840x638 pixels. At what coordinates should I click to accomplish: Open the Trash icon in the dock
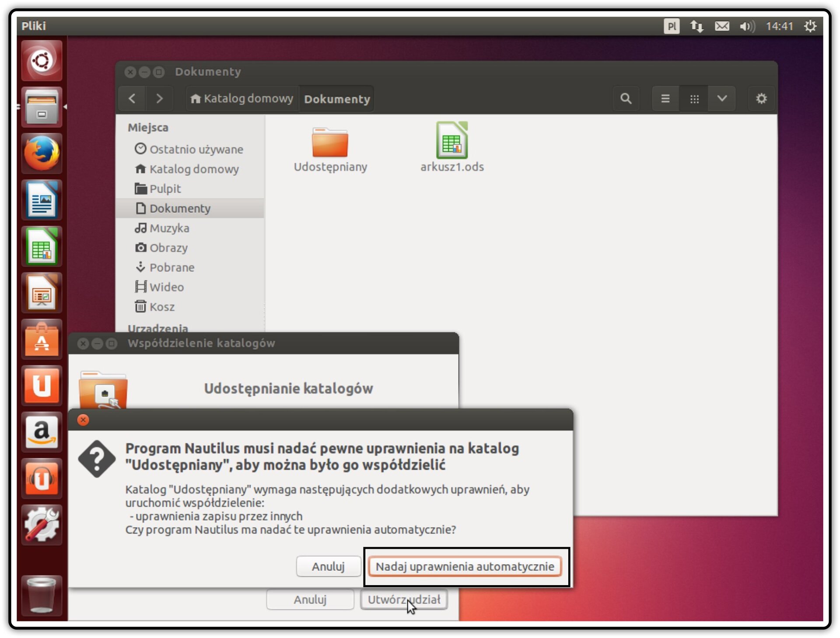point(42,595)
